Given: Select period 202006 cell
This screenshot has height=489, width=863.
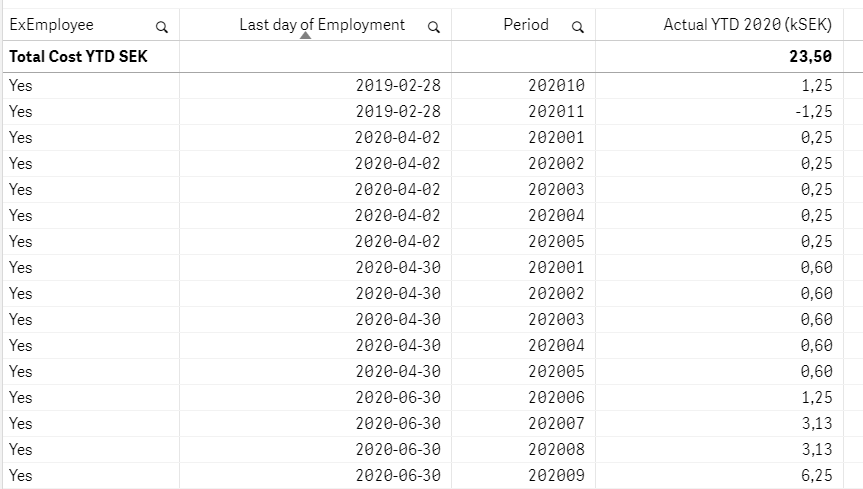Looking at the screenshot, I should (556, 398).
